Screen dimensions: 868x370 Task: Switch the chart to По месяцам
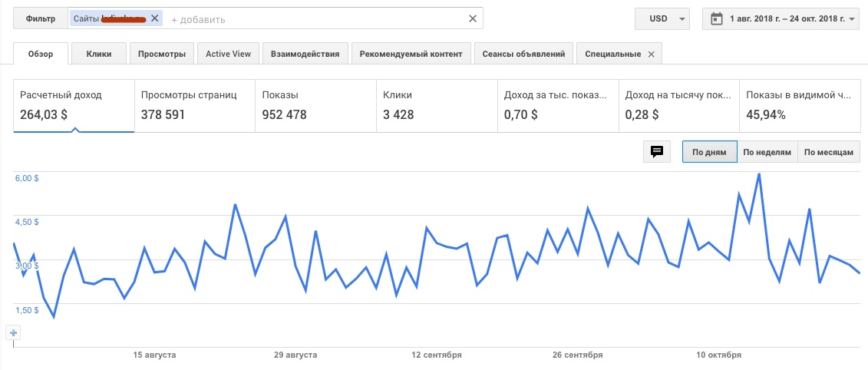pyautogui.click(x=829, y=152)
